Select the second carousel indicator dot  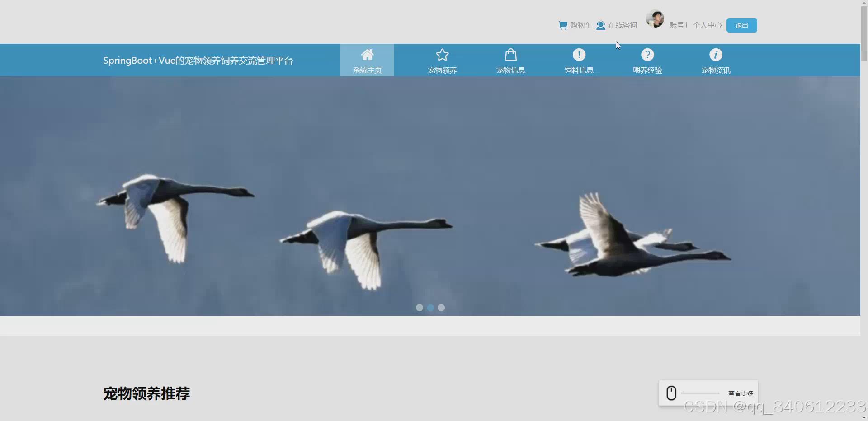pos(430,308)
